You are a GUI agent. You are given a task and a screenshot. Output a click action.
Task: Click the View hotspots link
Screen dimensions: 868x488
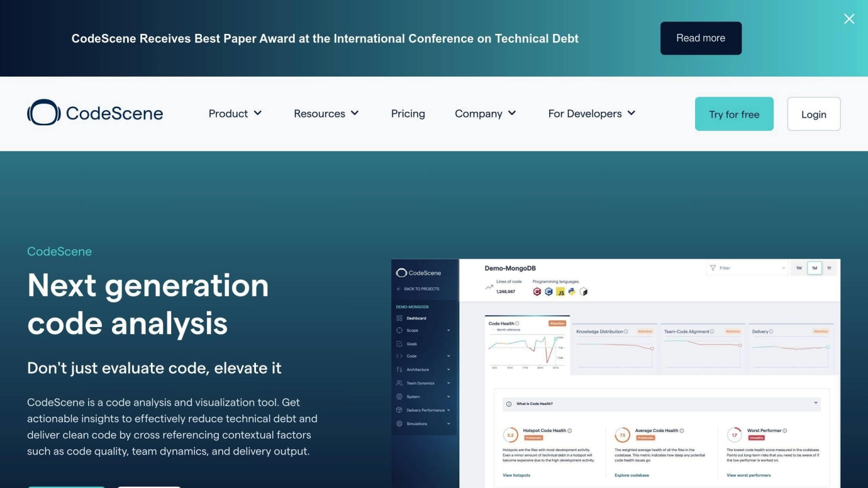point(517,475)
